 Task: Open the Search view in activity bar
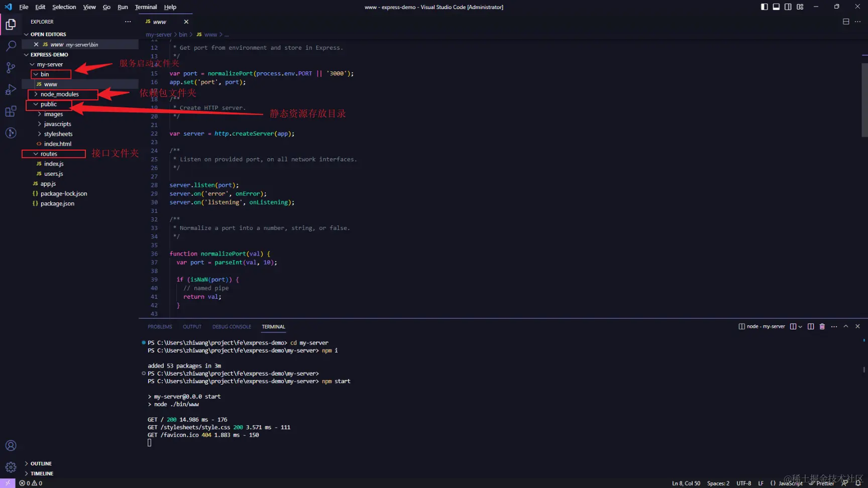click(11, 46)
